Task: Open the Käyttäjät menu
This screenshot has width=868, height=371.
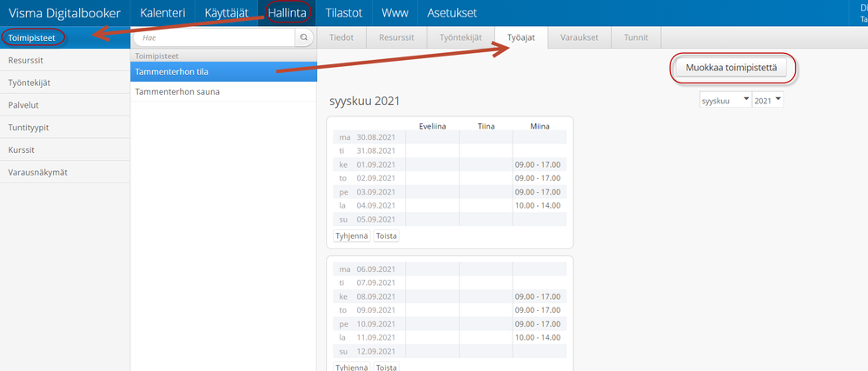Action: [227, 13]
